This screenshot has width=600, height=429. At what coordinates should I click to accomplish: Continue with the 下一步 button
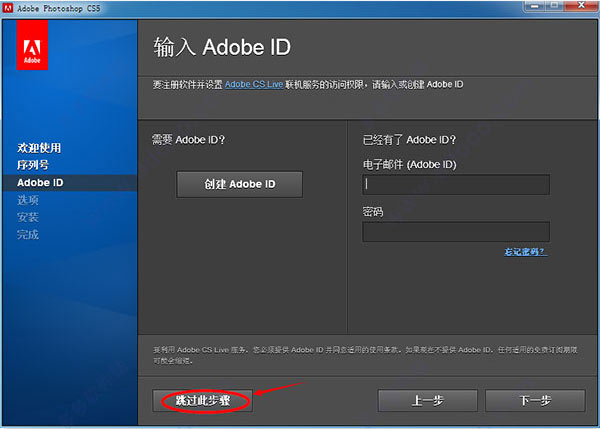pos(535,401)
